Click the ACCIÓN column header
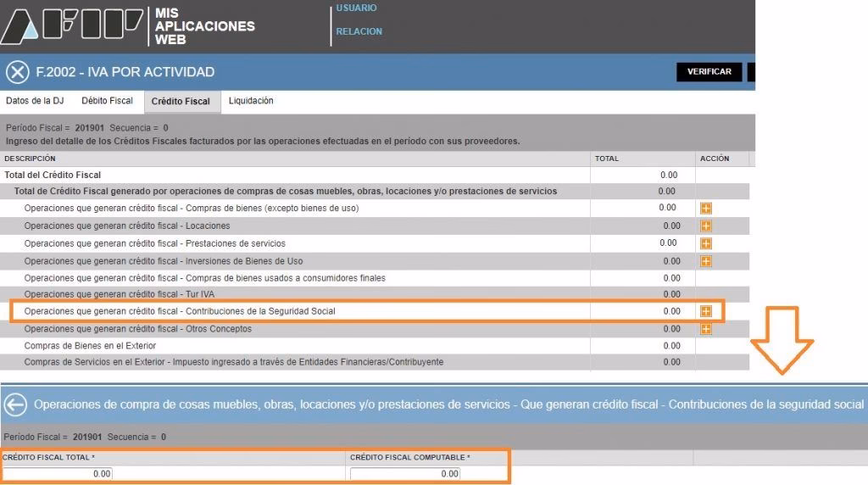Screen dimensions: 868x485 715,159
